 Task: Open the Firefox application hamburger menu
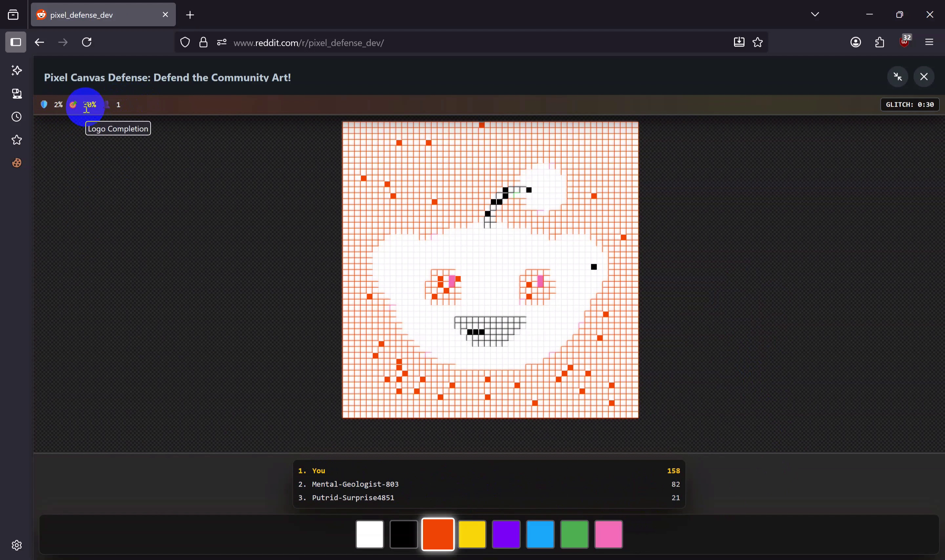pyautogui.click(x=929, y=42)
